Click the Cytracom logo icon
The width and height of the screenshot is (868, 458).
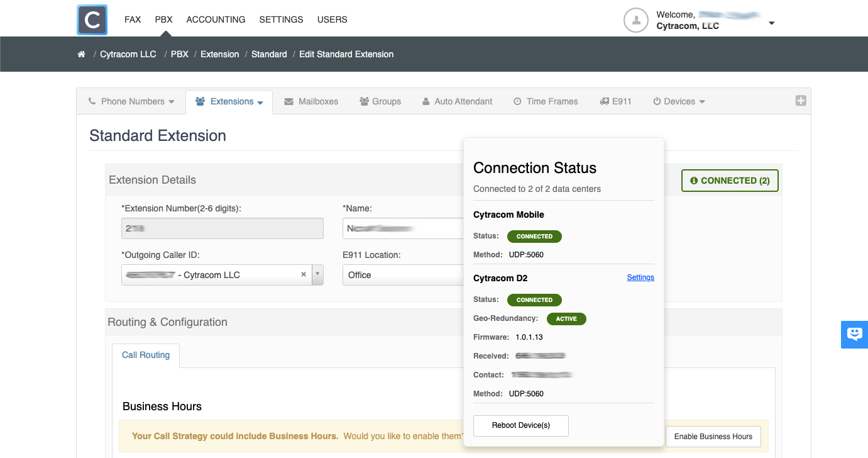(x=92, y=20)
